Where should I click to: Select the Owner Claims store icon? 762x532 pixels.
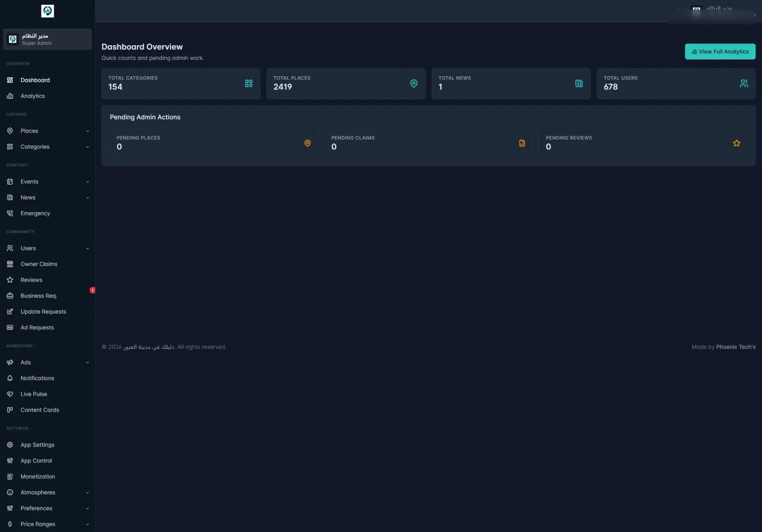pos(10,264)
